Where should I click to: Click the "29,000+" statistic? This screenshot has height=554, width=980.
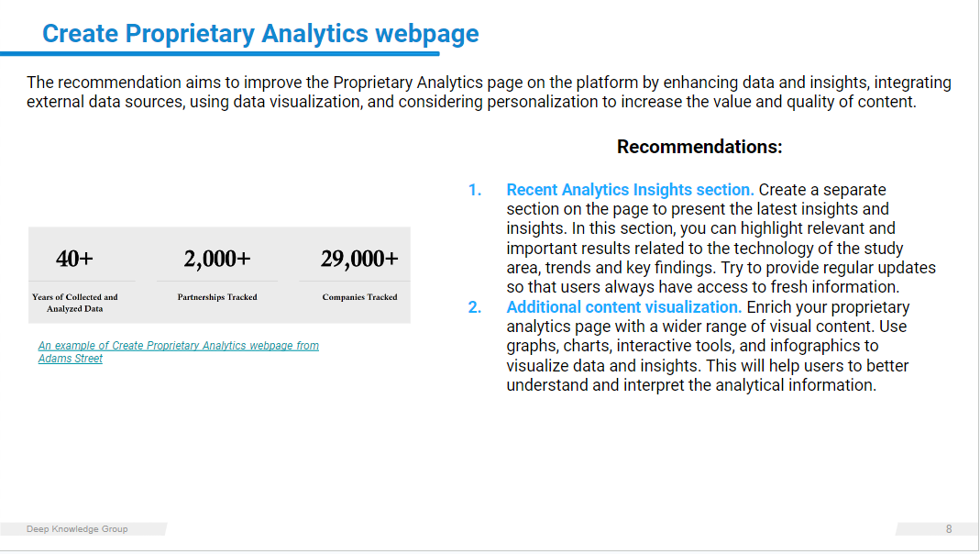[x=359, y=259]
